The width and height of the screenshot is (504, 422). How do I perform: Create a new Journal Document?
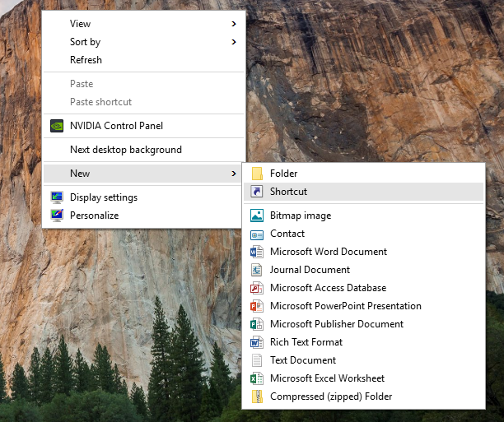[310, 270]
